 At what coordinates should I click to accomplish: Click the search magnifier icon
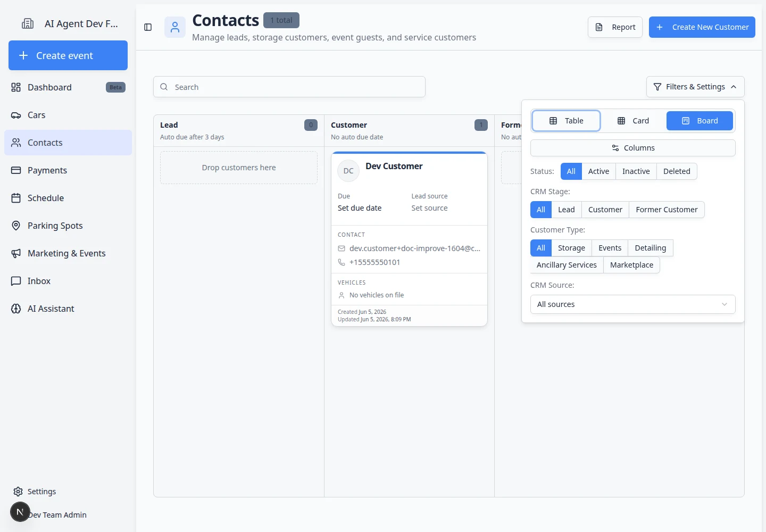pyautogui.click(x=164, y=87)
